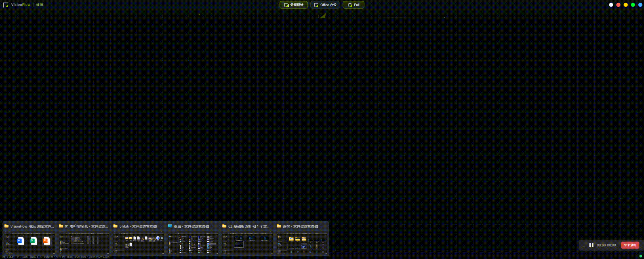Click the folder icon beside 01_客户安装包 title
The height and width of the screenshot is (259, 644).
[x=61, y=226]
